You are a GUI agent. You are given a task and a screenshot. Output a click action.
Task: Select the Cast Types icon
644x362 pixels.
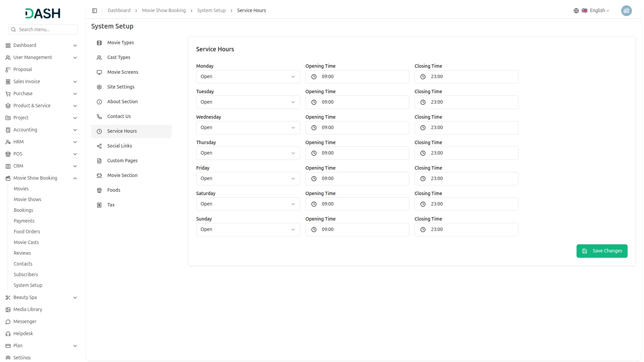99,57
